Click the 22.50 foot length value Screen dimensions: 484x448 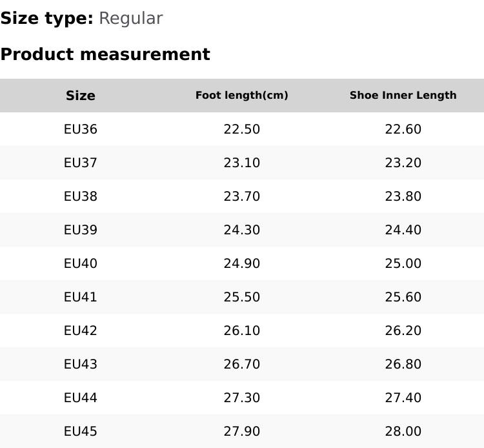[x=242, y=129]
